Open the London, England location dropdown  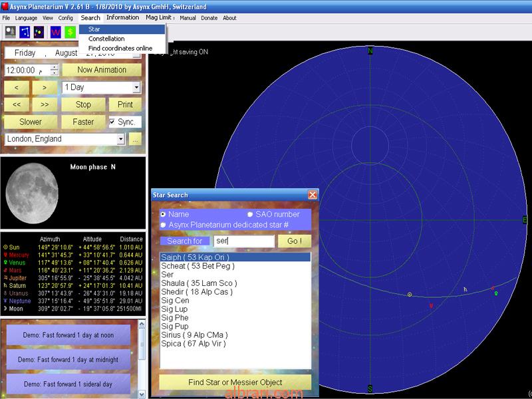click(121, 139)
